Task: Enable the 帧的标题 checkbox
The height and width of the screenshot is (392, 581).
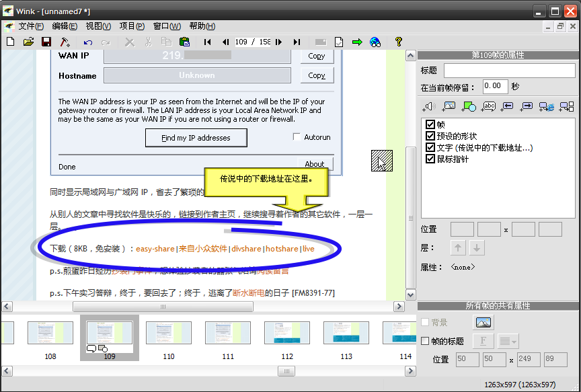Action: (x=425, y=341)
